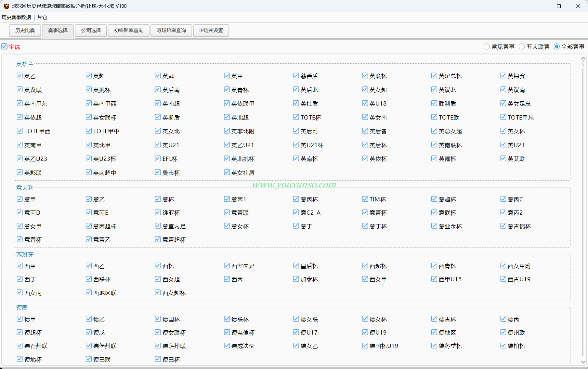Toggle the 德威法伦 checkbox

pyautogui.click(x=227, y=346)
